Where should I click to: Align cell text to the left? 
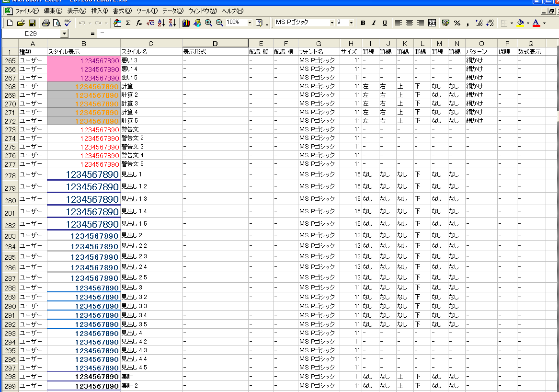399,23
